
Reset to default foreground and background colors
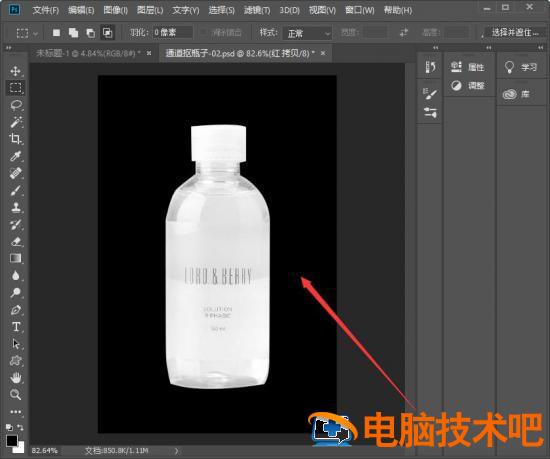(9, 427)
